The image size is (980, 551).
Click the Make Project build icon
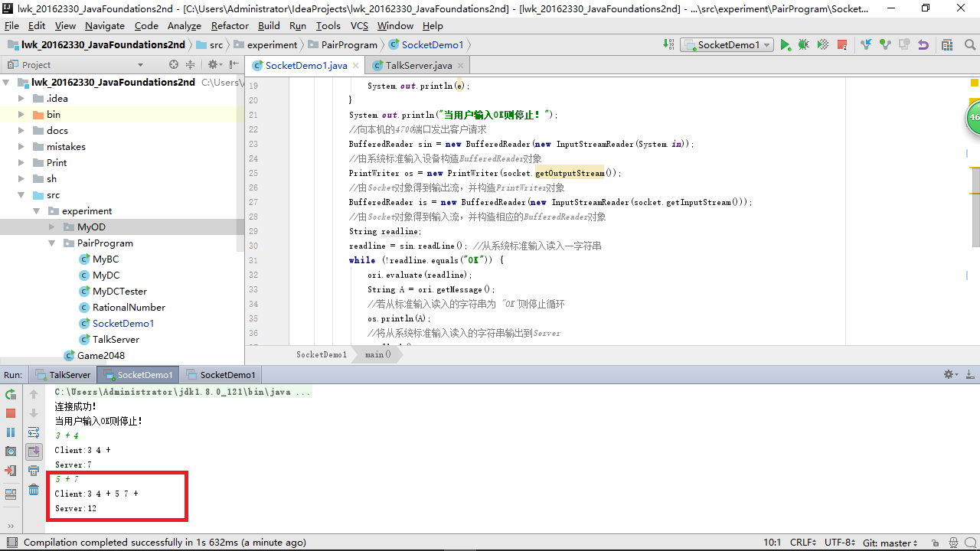[x=668, y=45]
